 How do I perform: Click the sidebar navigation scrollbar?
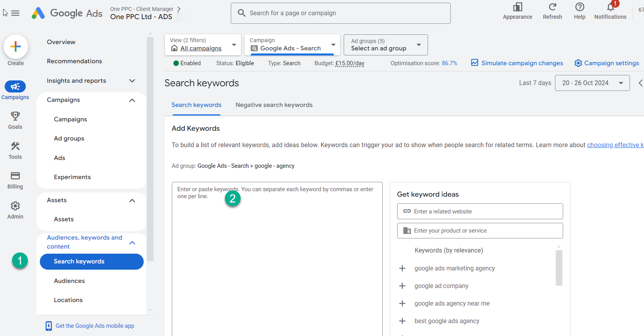[150, 149]
